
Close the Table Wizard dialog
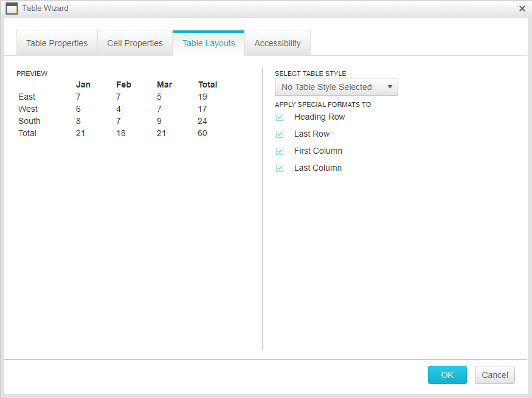[x=522, y=9]
